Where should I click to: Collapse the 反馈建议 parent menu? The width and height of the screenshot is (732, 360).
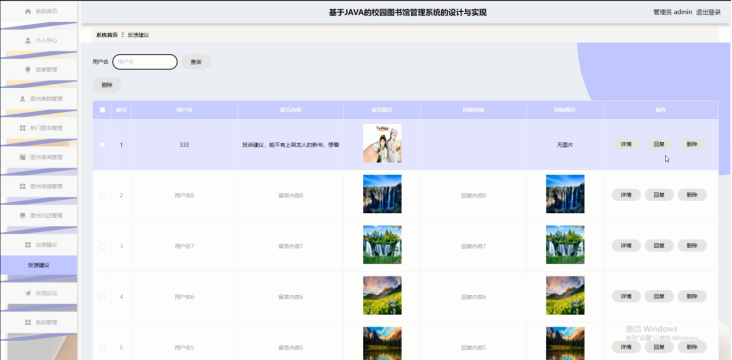click(39, 245)
